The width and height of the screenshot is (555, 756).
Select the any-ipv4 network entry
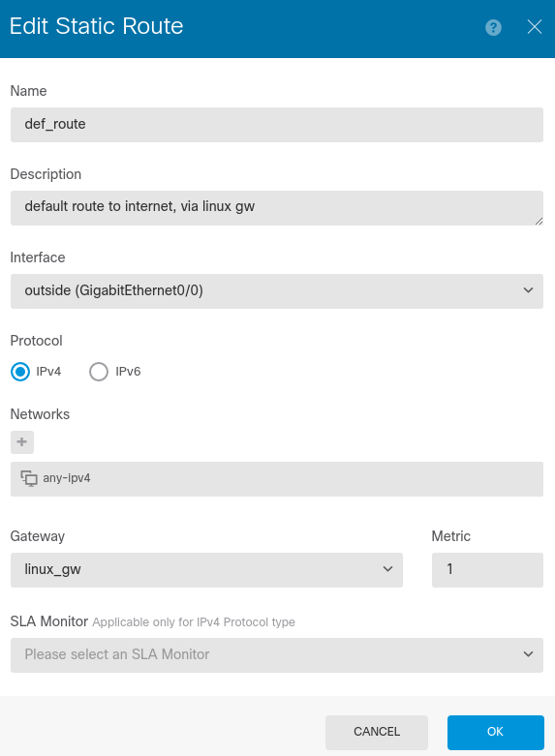(277, 479)
